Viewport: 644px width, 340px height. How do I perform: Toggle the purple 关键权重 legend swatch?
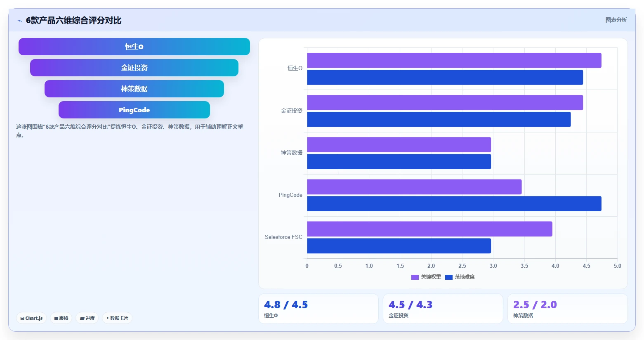point(415,277)
